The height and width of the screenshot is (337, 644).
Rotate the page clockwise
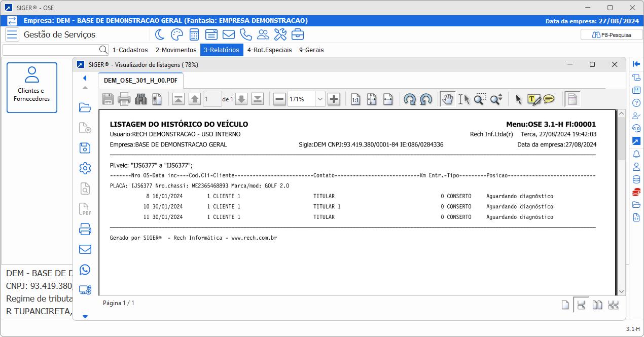click(410, 99)
